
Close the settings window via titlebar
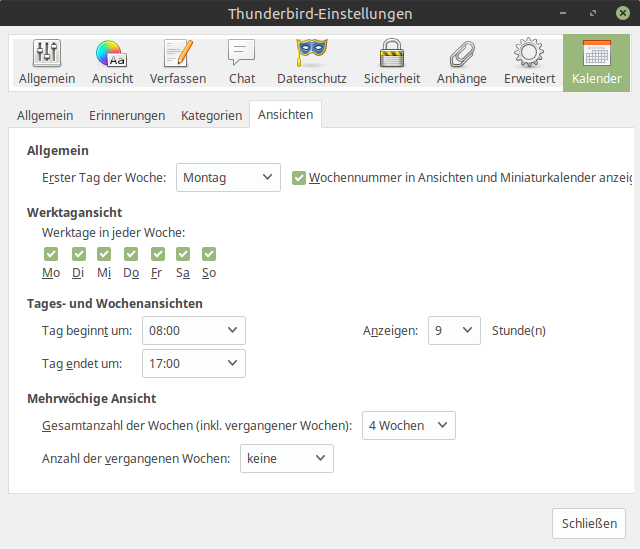pos(623,13)
